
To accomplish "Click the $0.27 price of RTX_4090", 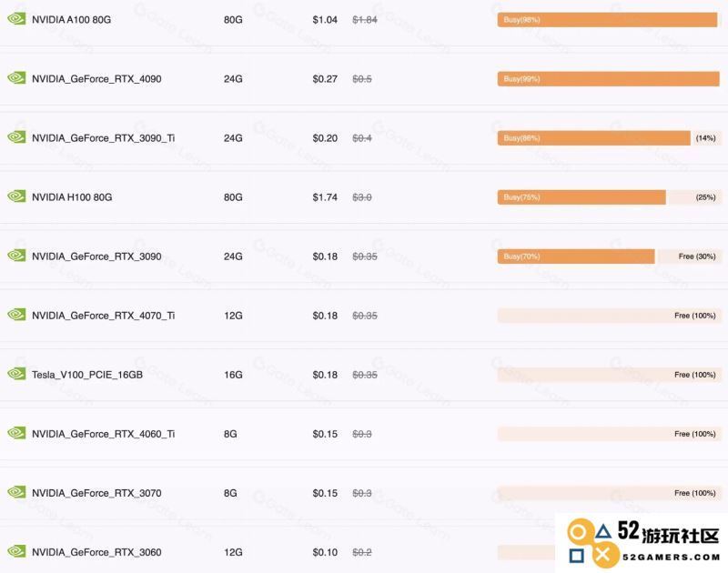I will pos(325,79).
